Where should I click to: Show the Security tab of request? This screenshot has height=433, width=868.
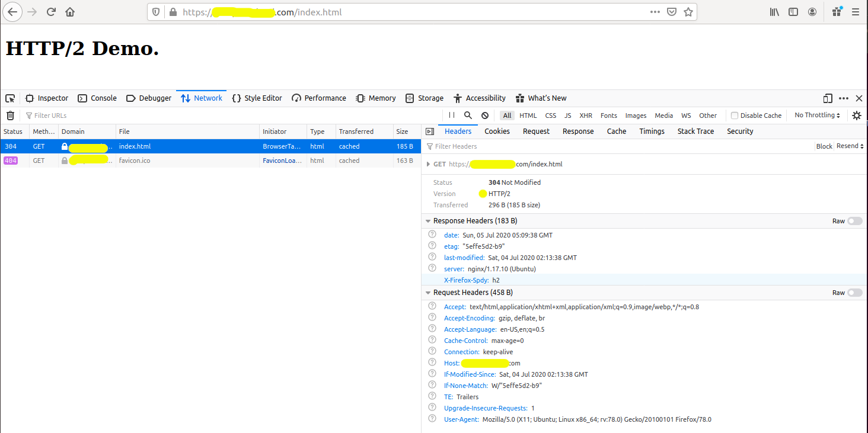740,131
